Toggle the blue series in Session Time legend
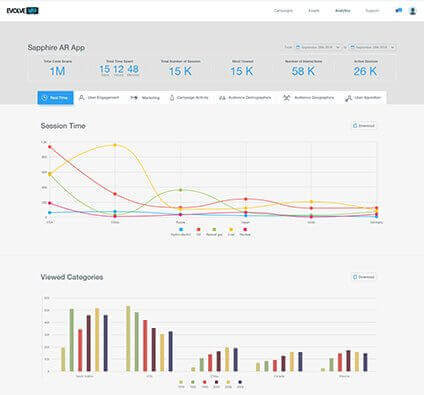This screenshot has width=424, height=395. (x=181, y=232)
